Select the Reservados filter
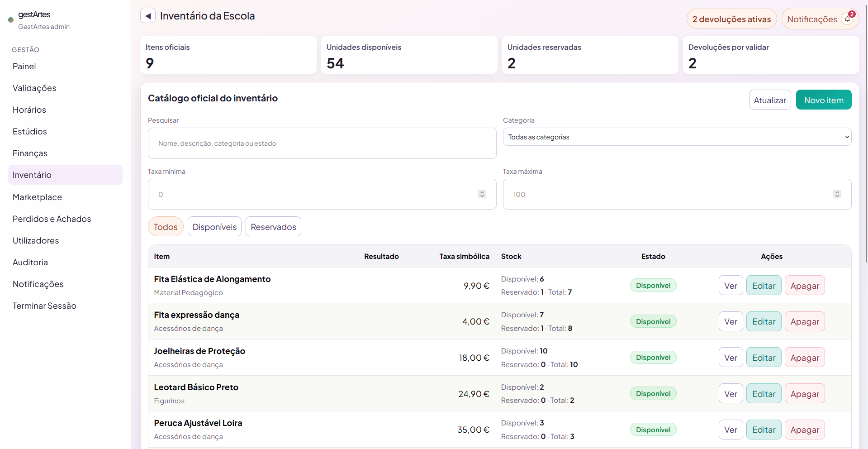 click(x=273, y=227)
